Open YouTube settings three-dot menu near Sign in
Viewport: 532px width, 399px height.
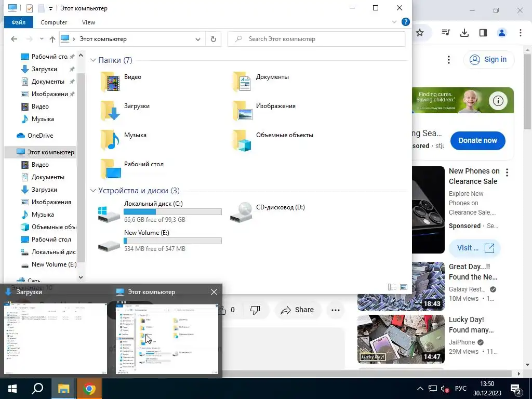pyautogui.click(x=448, y=60)
